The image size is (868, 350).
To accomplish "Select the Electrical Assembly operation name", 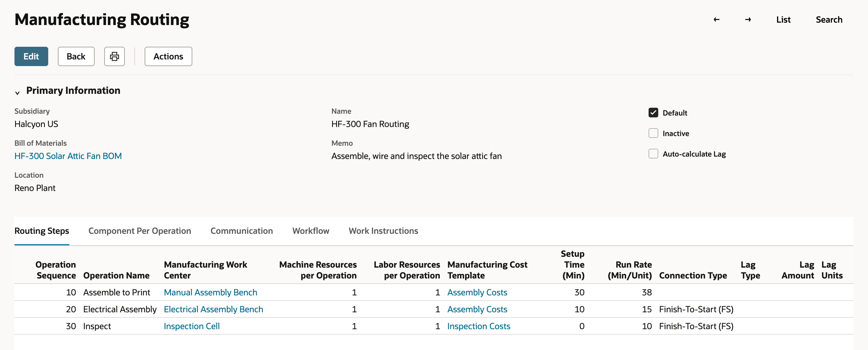I will (120, 309).
